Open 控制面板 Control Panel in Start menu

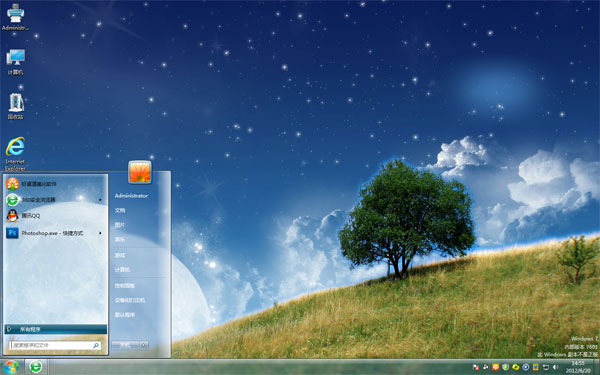125,285
